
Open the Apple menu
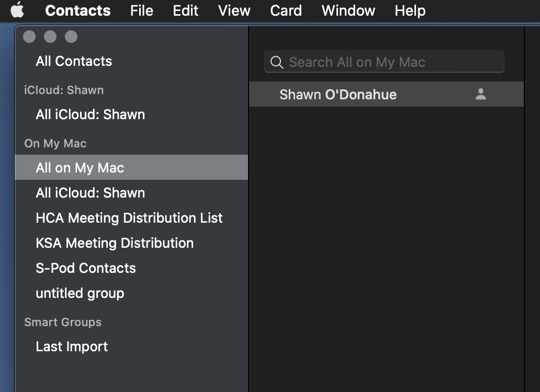tap(17, 10)
